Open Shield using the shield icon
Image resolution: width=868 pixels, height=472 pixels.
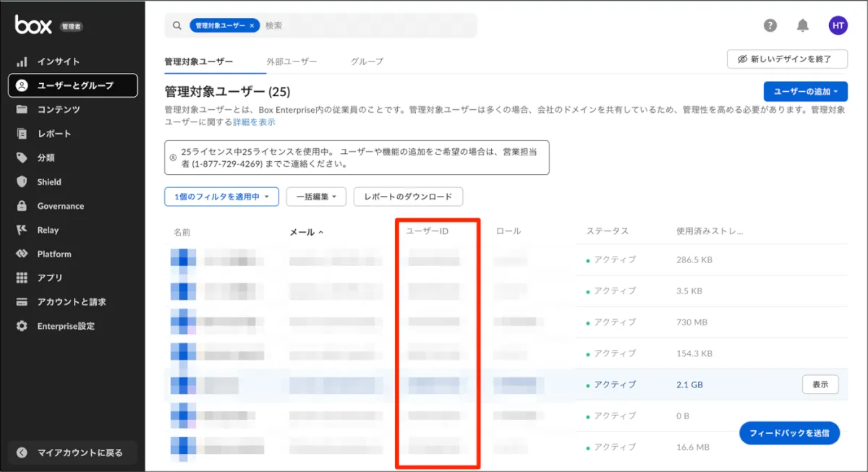point(22,182)
